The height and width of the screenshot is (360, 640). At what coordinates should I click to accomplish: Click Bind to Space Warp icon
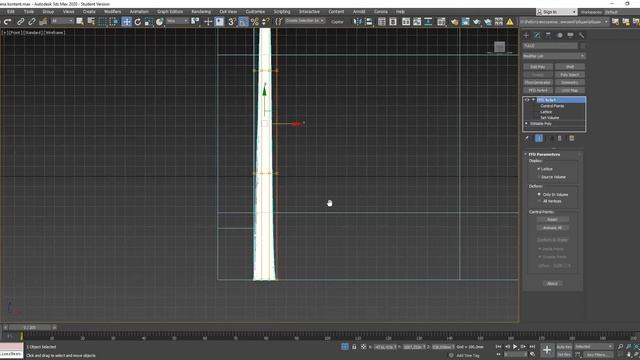[x=43, y=22]
